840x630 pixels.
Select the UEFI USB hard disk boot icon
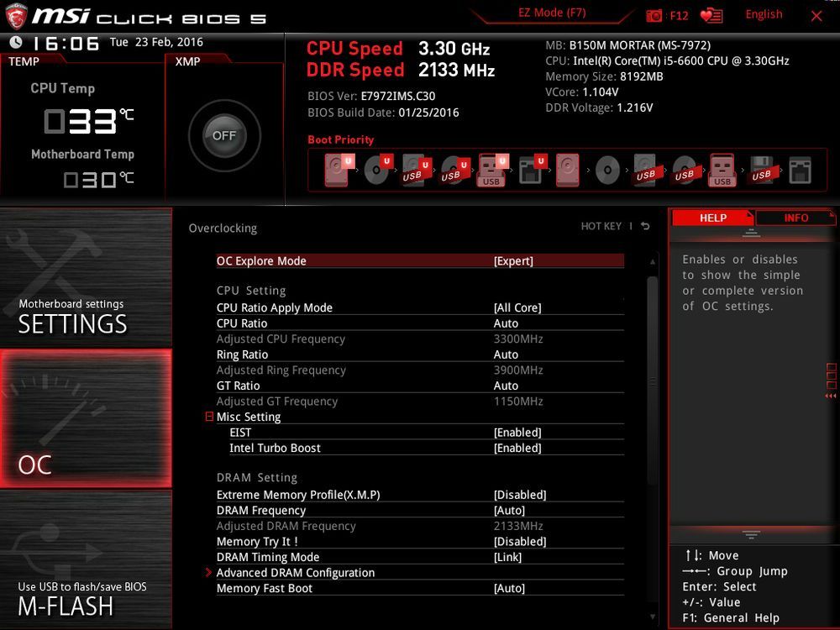[x=417, y=170]
